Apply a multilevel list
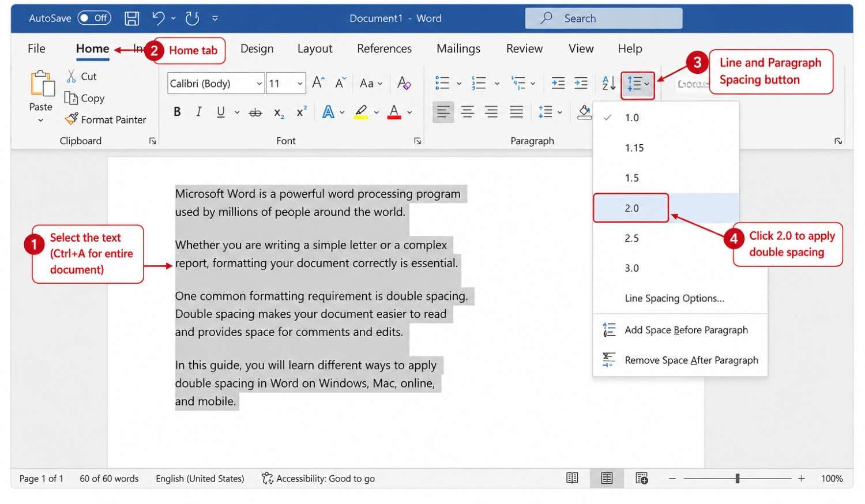The height and width of the screenshot is (504, 865). pos(518,83)
